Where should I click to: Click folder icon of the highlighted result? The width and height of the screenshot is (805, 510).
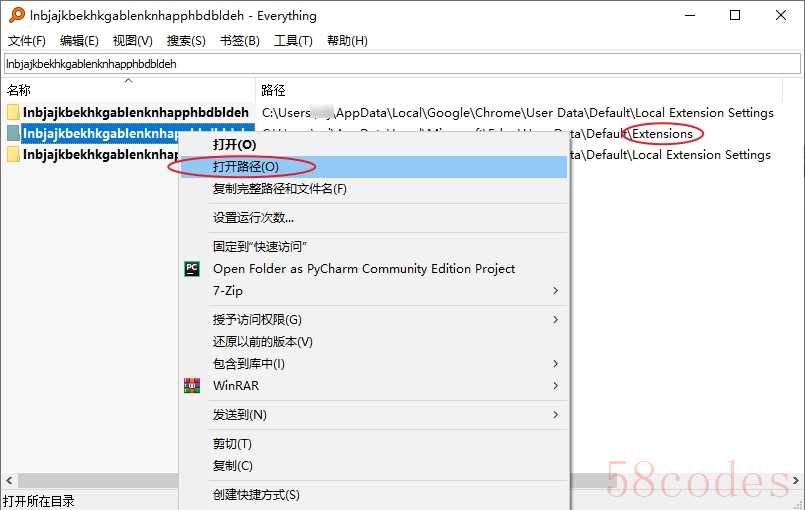click(13, 133)
